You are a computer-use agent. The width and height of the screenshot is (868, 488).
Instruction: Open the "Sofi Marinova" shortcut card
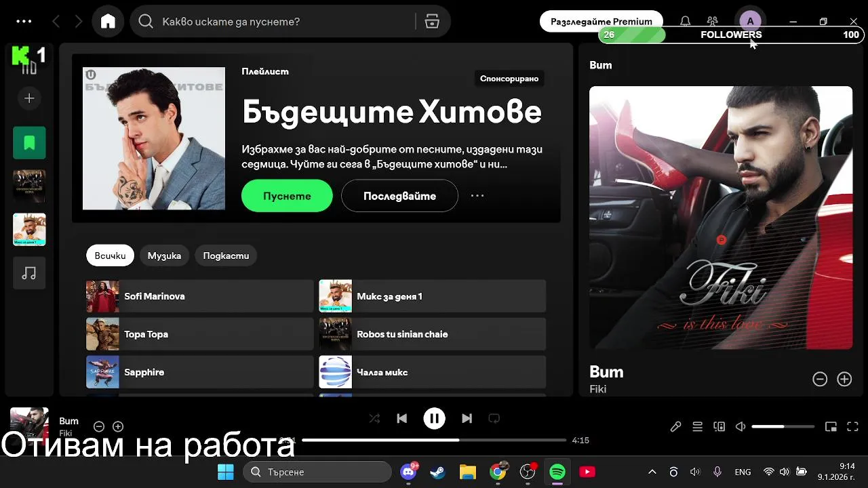(199, 296)
